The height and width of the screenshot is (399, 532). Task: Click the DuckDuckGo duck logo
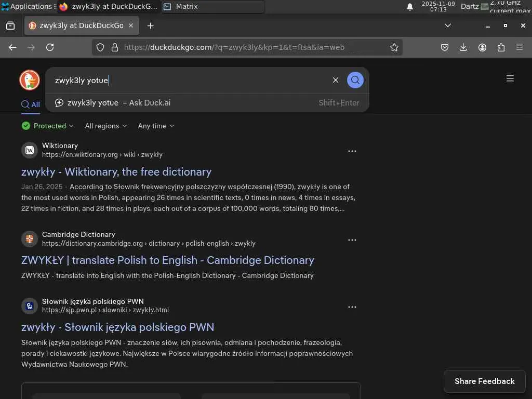(30, 80)
